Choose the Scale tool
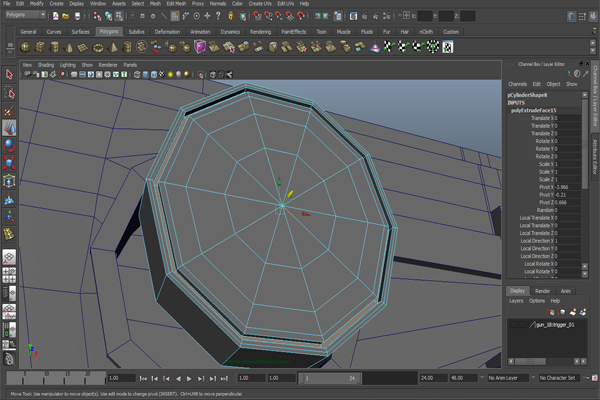Viewport: 600px width, 400px height. [9, 163]
